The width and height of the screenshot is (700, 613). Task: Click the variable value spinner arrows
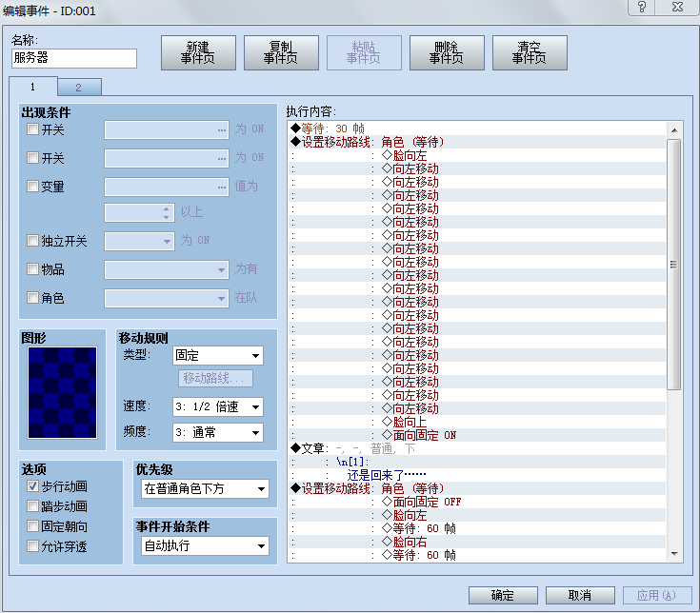click(x=166, y=213)
